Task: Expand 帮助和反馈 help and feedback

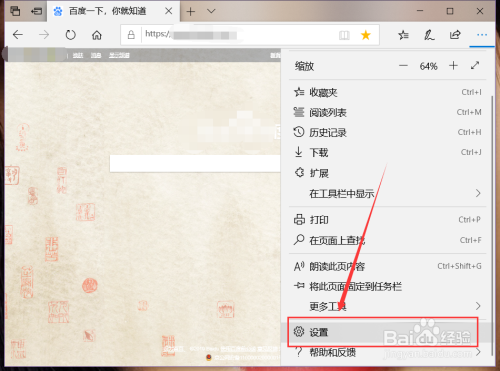Action: pos(388,352)
